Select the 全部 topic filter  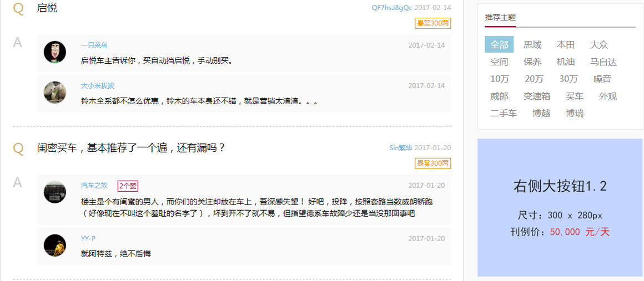pos(499,45)
